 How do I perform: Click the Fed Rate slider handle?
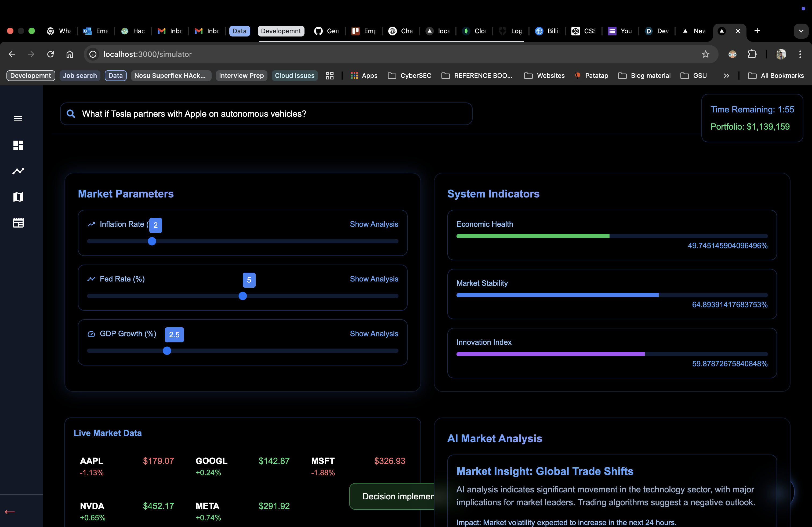click(242, 296)
